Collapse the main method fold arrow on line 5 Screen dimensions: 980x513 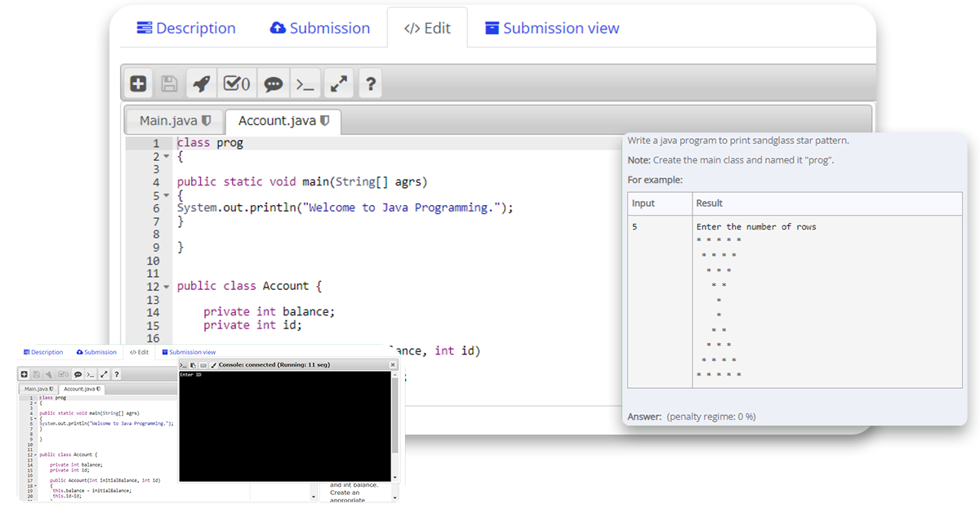[165, 194]
